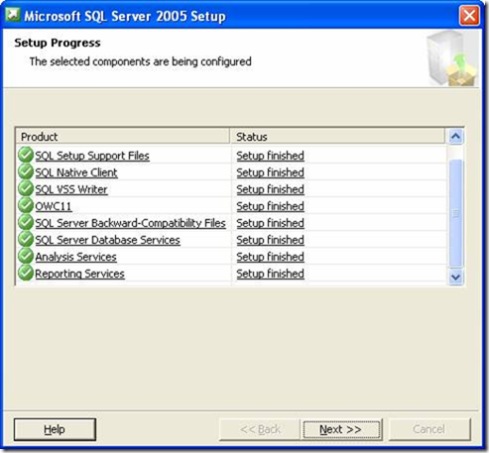
Task: Open the Reporting Services link
Action: click(80, 274)
